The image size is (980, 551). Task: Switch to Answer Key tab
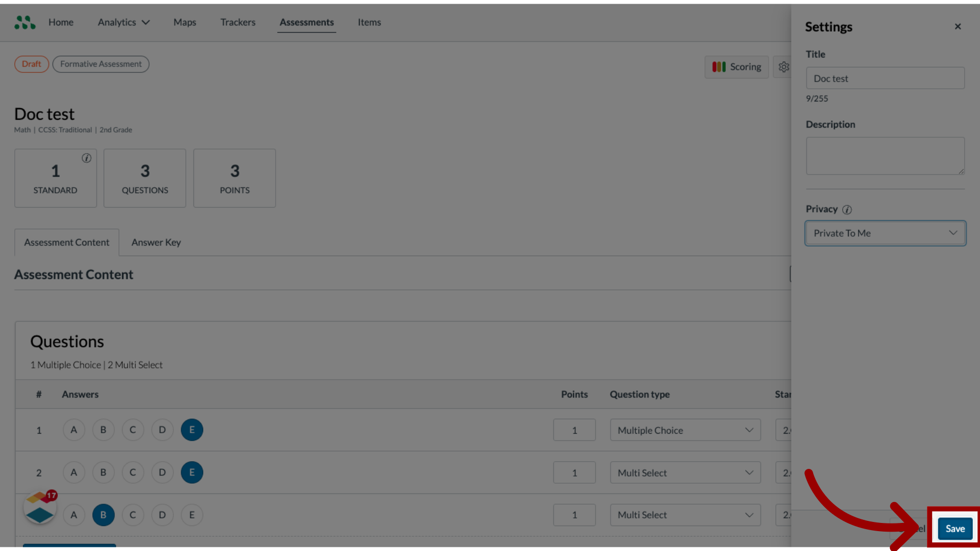[x=156, y=242]
